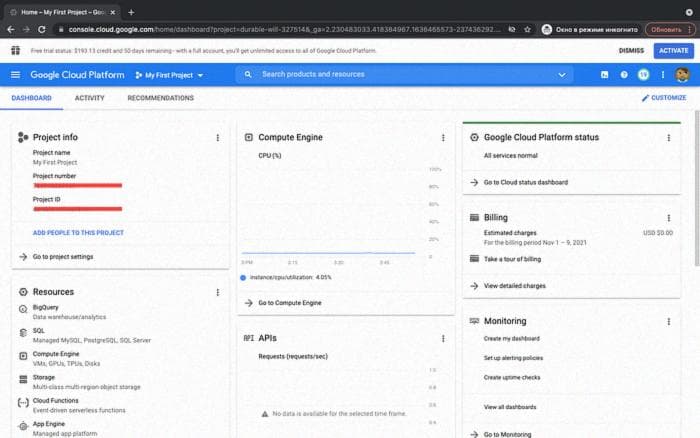700x438 pixels.
Task: Click the page vertical scrollbar
Action: coord(697,188)
